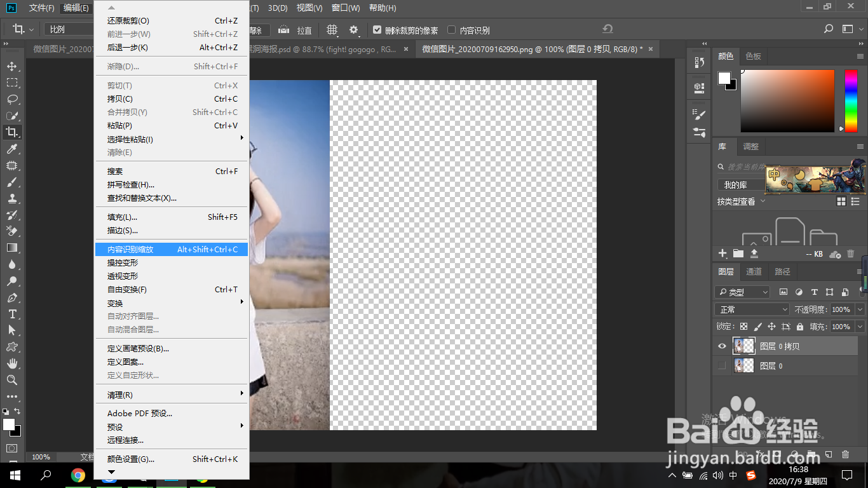Image resolution: width=868 pixels, height=488 pixels.
Task: Select the Brush tool
Action: point(12,182)
